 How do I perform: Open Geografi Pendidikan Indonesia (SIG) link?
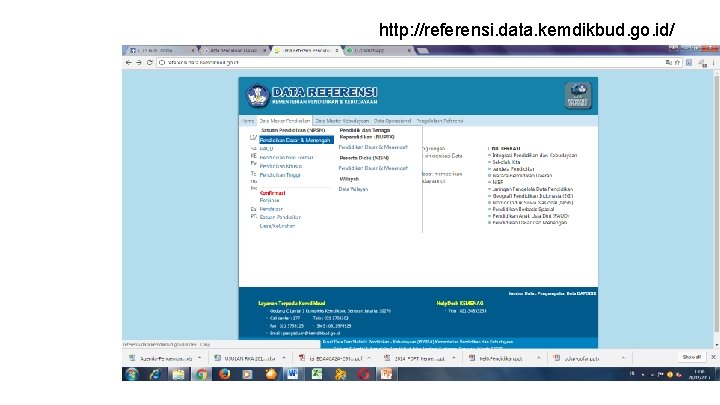coord(532,196)
